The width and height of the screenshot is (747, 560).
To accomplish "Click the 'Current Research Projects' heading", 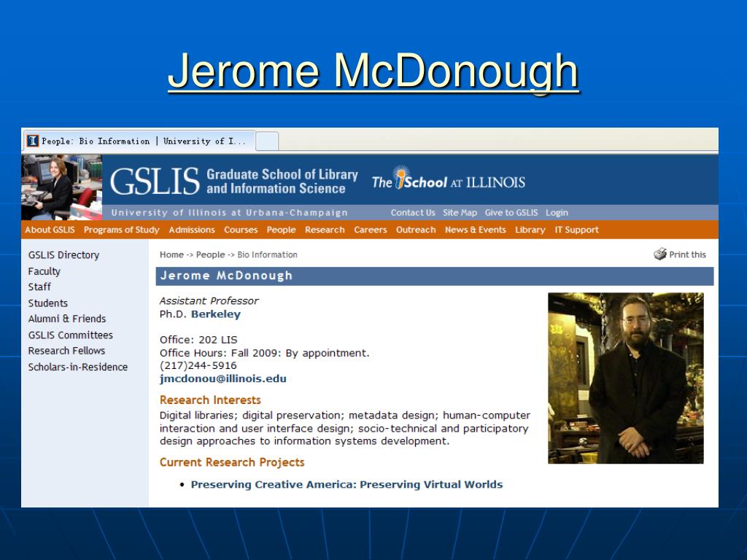I will (x=232, y=462).
